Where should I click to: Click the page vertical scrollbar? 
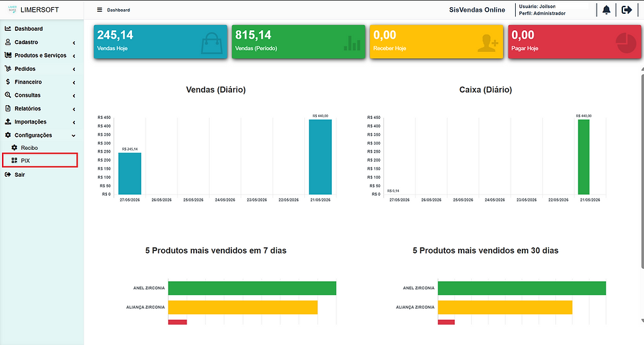[x=642, y=170]
